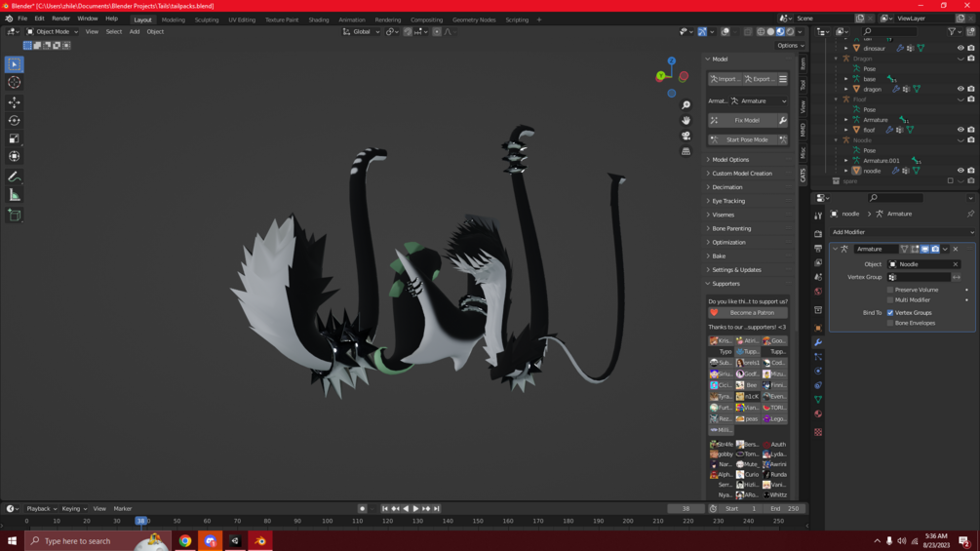980x551 pixels.
Task: Click the Become a Patron button
Action: 748,312
